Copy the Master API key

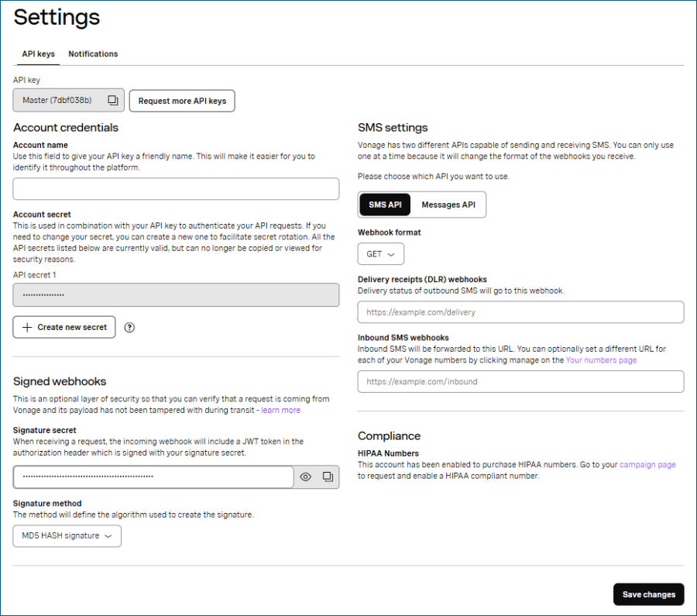(x=112, y=101)
